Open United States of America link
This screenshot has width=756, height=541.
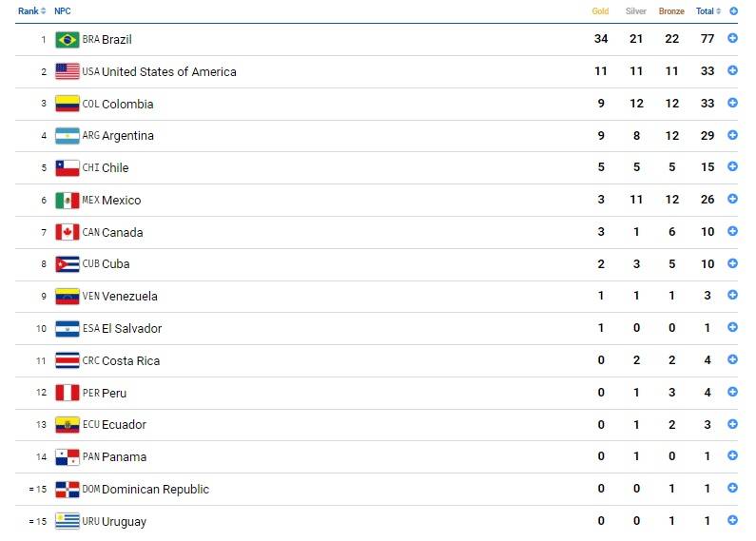168,72
